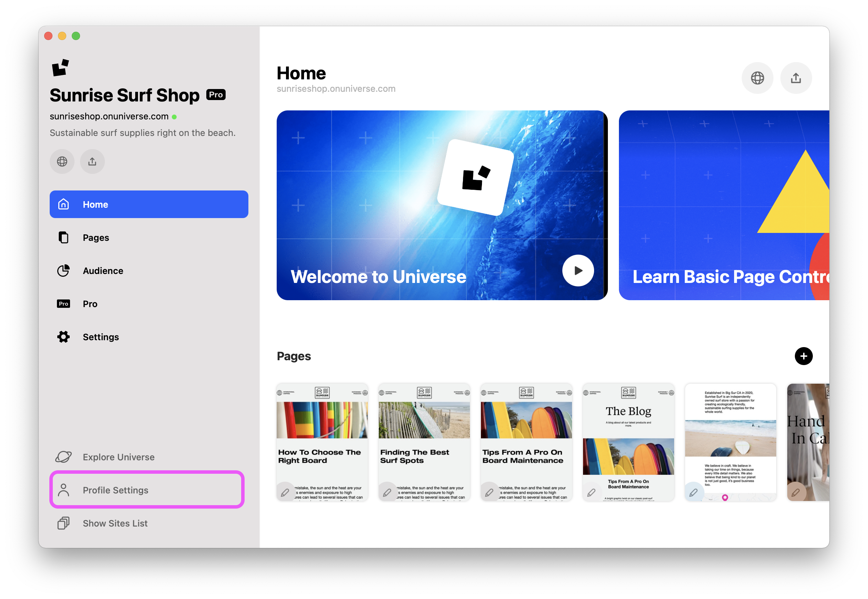
Task: Click the share icon under site description
Action: pyautogui.click(x=92, y=161)
